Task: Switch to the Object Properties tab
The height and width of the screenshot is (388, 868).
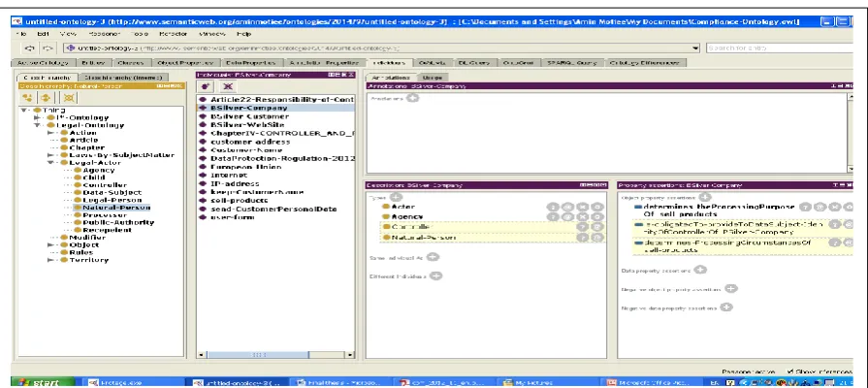Action: (185, 63)
